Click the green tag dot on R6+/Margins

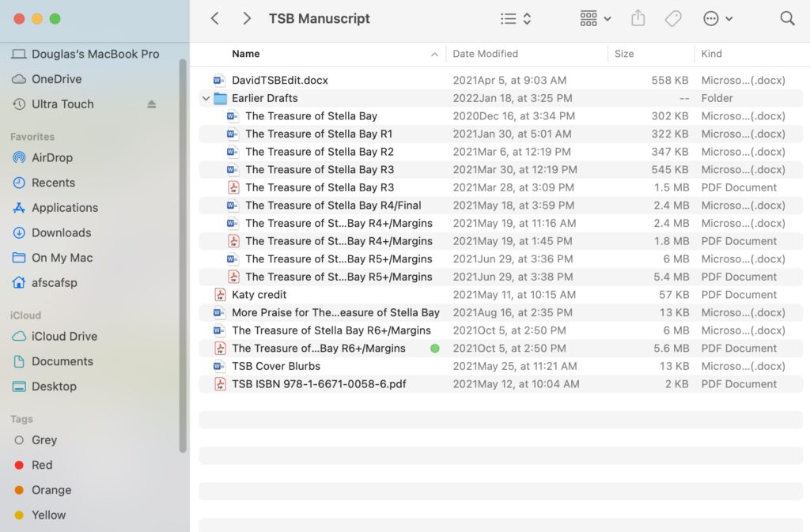pos(435,349)
